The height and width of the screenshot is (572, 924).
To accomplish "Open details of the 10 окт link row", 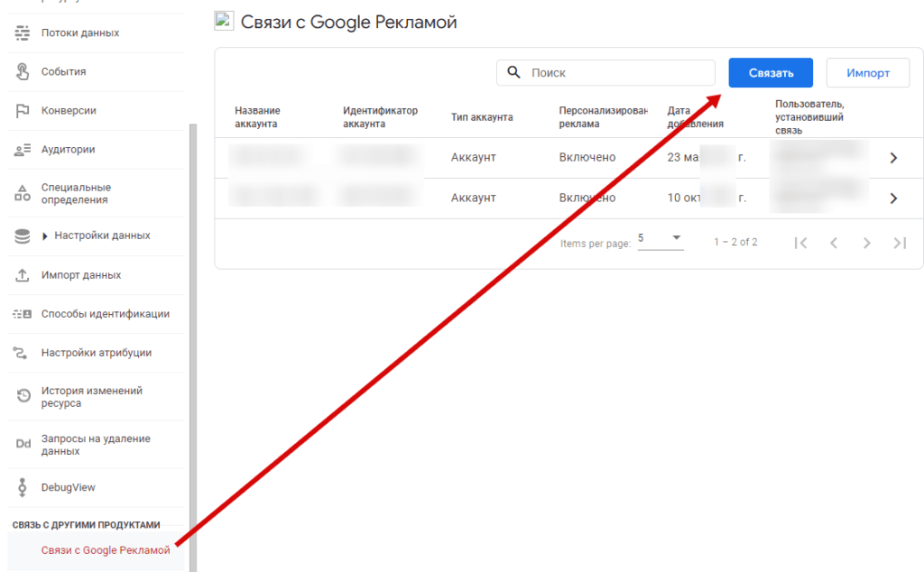I will (893, 198).
